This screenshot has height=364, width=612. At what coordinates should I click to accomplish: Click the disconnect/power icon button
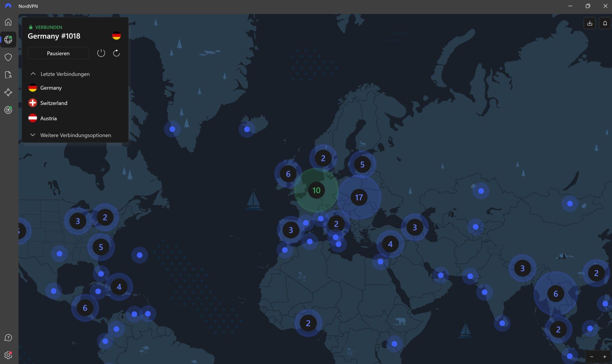101,53
